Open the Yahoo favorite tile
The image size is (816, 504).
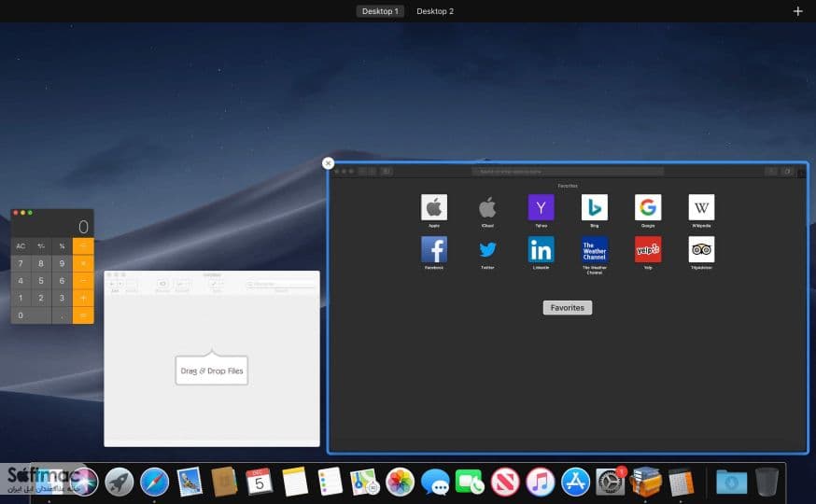click(541, 207)
